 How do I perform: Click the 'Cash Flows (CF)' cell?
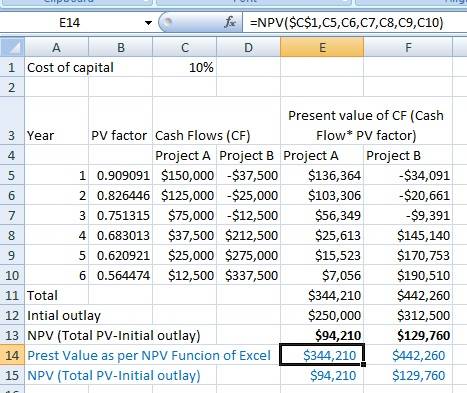[216, 121]
